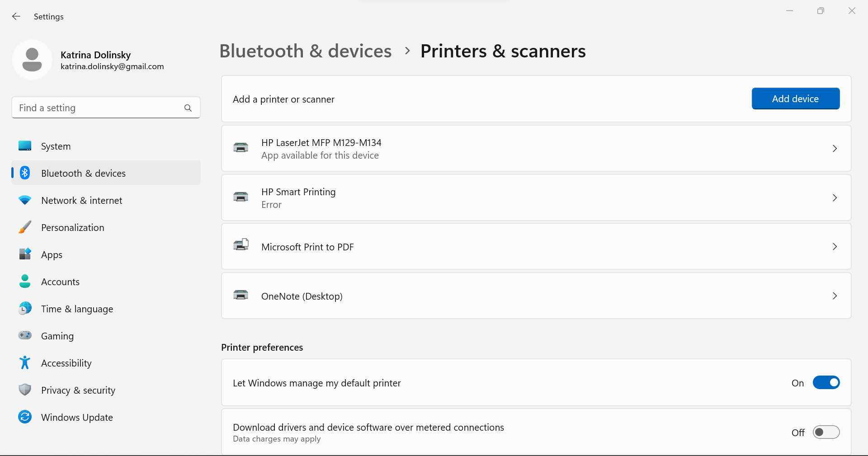Enable download drivers over metered connections
868x456 pixels.
point(826,432)
